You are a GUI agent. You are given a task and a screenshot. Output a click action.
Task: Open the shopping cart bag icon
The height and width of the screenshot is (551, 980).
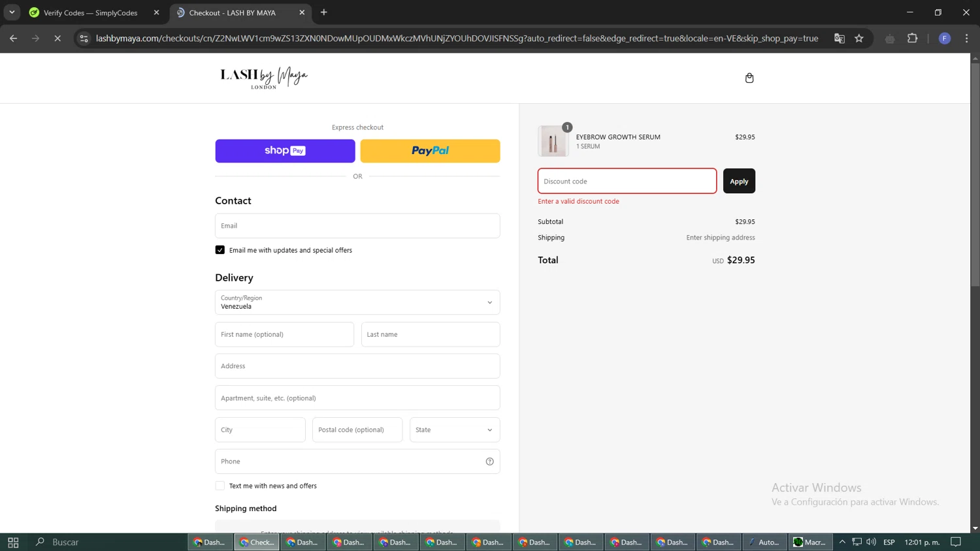pyautogui.click(x=749, y=78)
